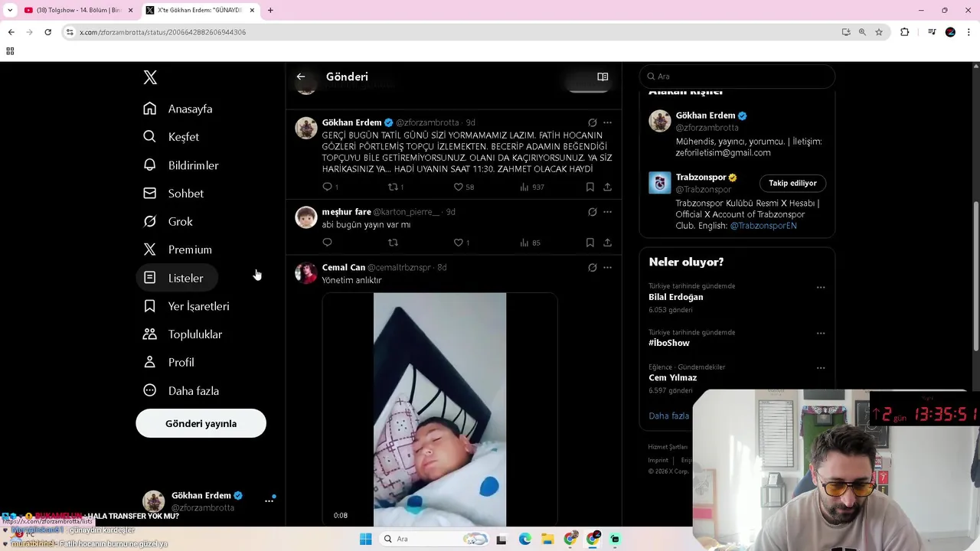The height and width of the screenshot is (551, 980).
Task: Click the Gönderi yayınla button
Action: [x=201, y=423]
